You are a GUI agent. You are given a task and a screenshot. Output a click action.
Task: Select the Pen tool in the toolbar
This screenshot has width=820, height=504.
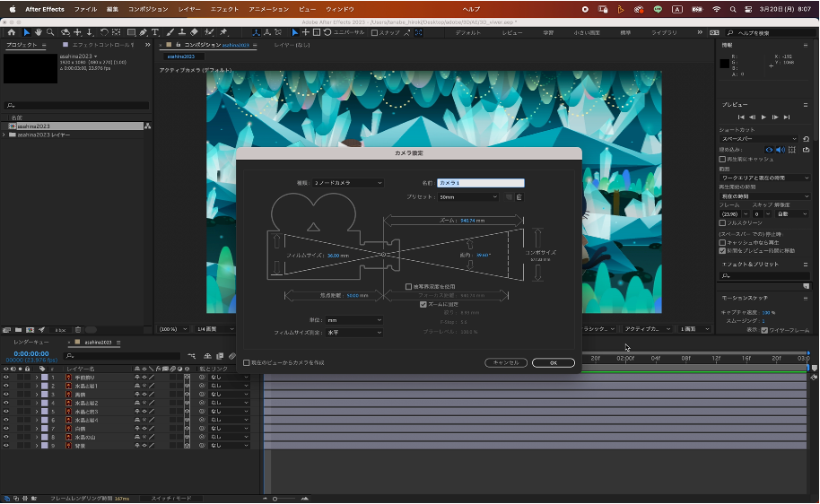tap(144, 32)
